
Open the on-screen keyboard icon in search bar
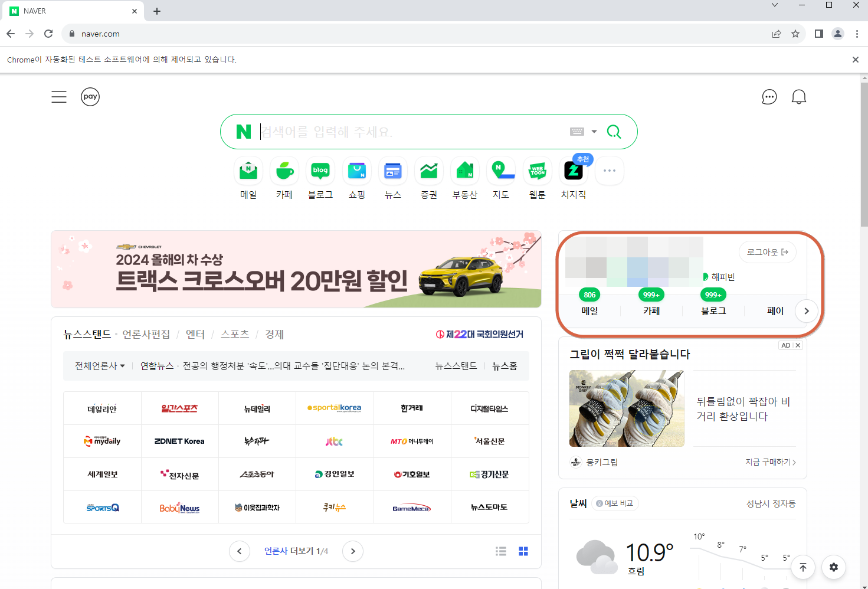click(577, 132)
